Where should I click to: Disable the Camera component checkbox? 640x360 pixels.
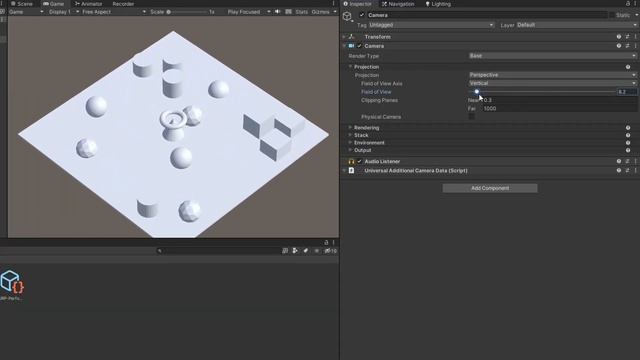pyautogui.click(x=360, y=46)
